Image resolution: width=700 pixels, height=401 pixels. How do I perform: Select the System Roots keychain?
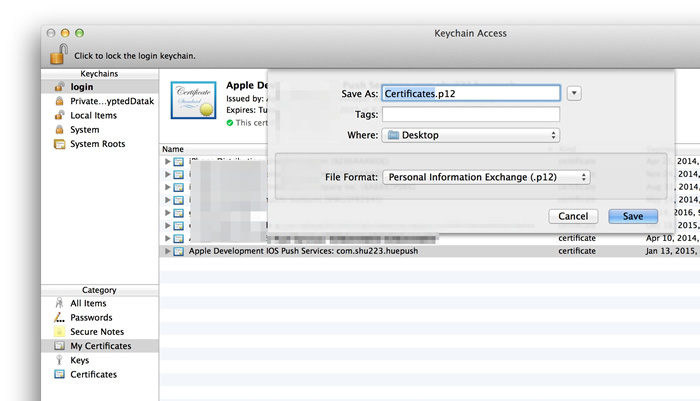100,144
